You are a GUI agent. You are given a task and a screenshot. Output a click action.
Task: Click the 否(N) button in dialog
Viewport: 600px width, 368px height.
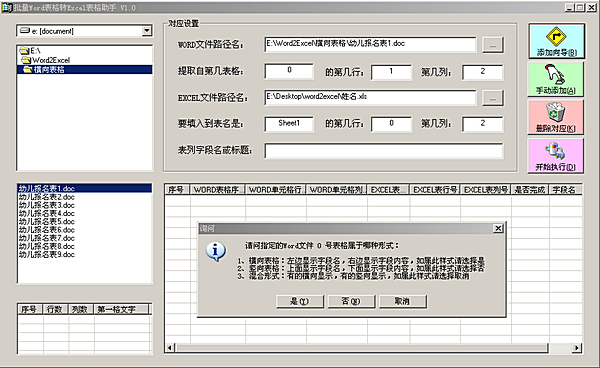(351, 301)
